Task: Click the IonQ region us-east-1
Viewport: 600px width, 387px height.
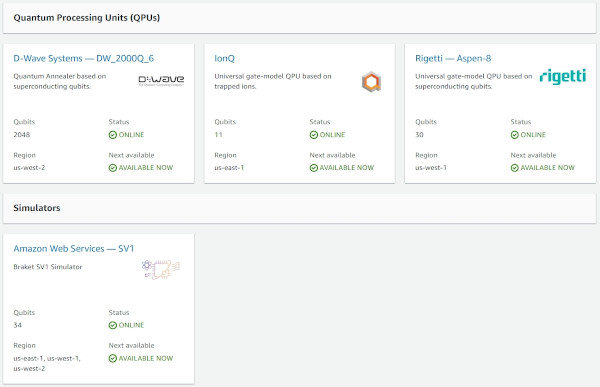Action: tap(229, 168)
